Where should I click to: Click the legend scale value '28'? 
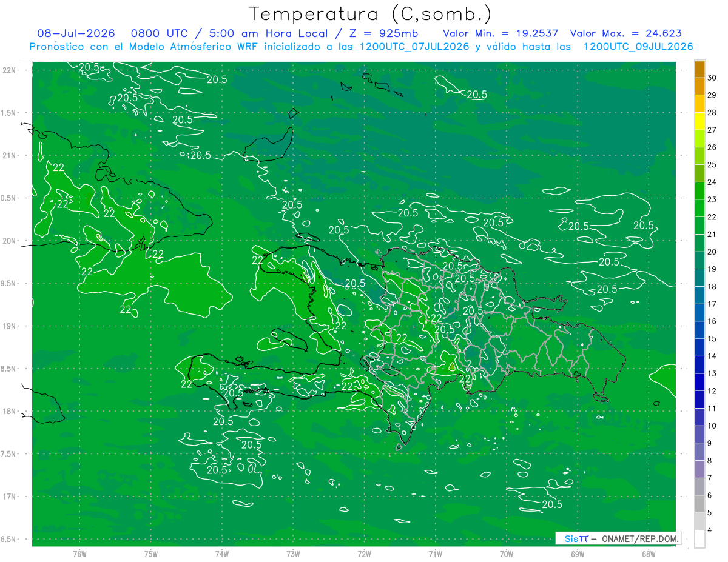coord(712,112)
